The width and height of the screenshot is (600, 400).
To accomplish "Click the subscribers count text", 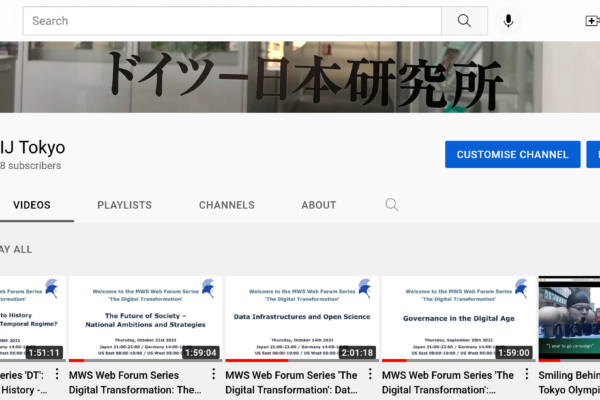I will pos(31,166).
